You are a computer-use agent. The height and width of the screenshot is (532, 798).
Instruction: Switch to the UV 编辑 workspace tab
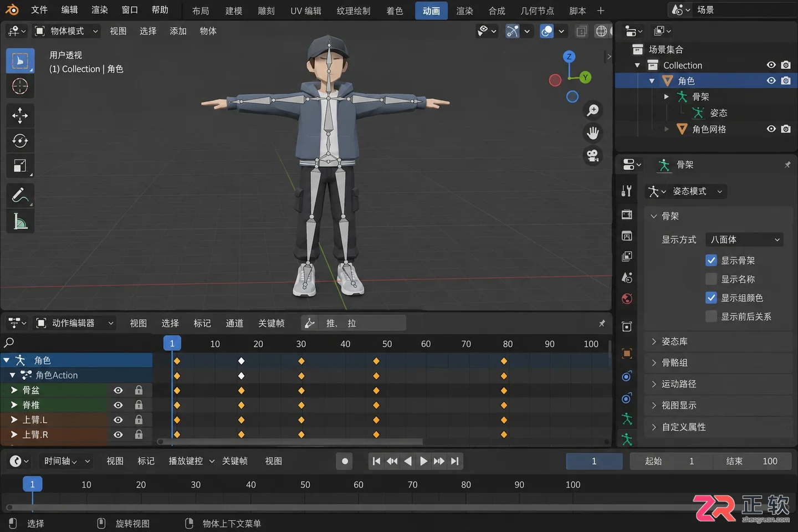306,11
